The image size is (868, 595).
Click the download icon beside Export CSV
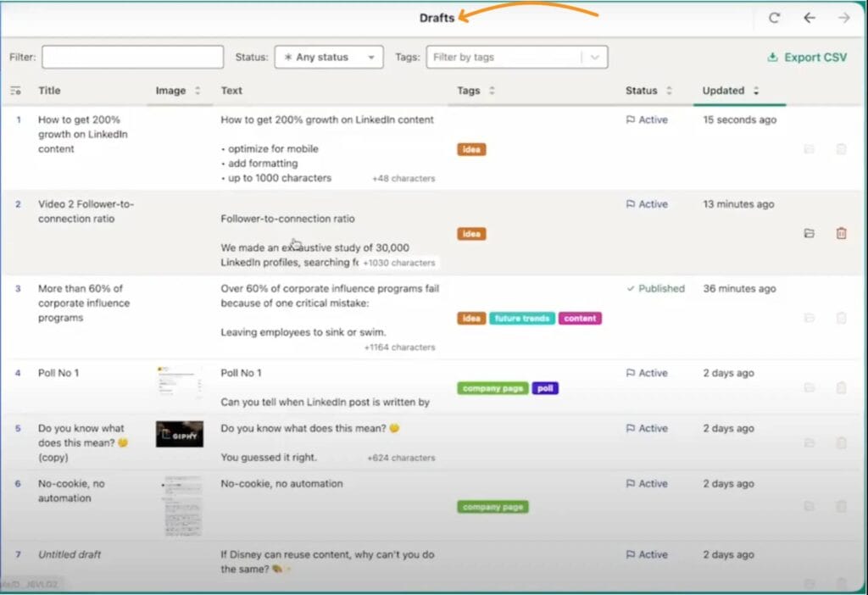(x=771, y=57)
